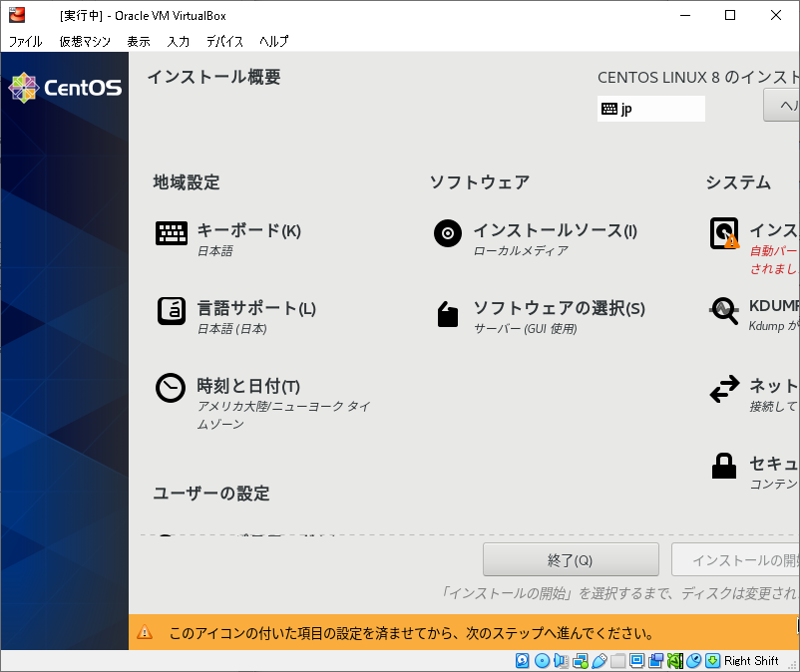Screen dimensions: 800x672
Task: Click the VirtualBox recording status icon
Action: click(x=656, y=661)
